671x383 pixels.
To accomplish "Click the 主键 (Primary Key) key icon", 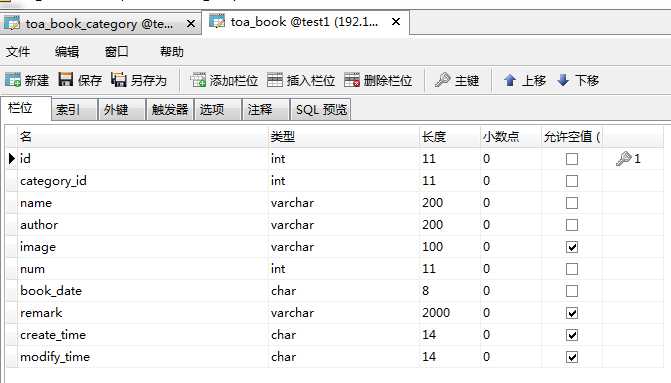I will coord(442,80).
